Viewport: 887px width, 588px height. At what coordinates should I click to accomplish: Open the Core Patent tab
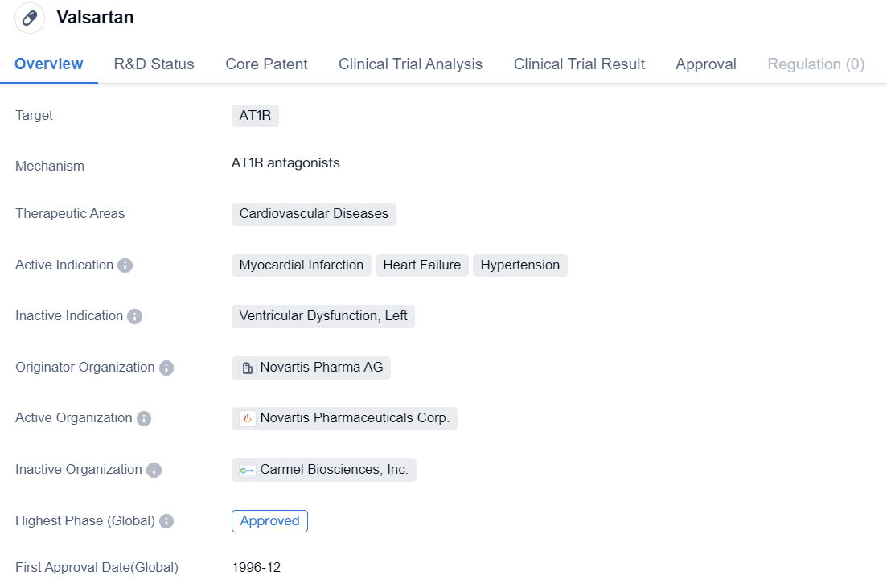(x=266, y=64)
